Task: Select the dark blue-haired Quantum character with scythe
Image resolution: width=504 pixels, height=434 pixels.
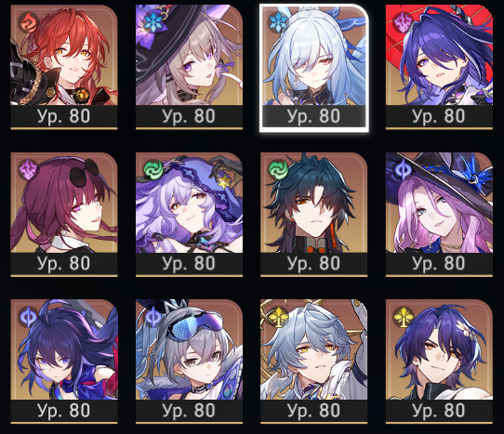Action: pos(64,362)
